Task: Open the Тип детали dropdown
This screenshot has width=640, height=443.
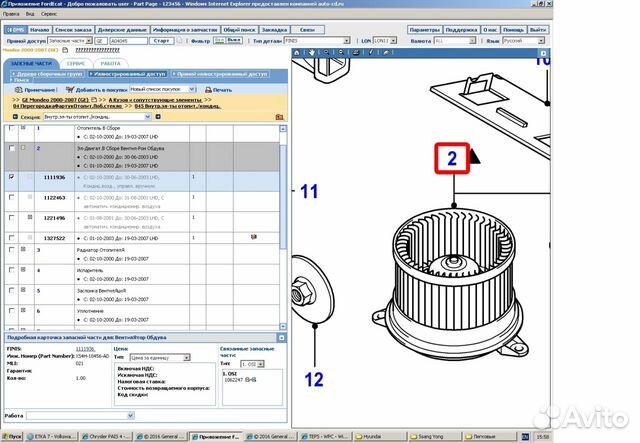Action: (317, 41)
